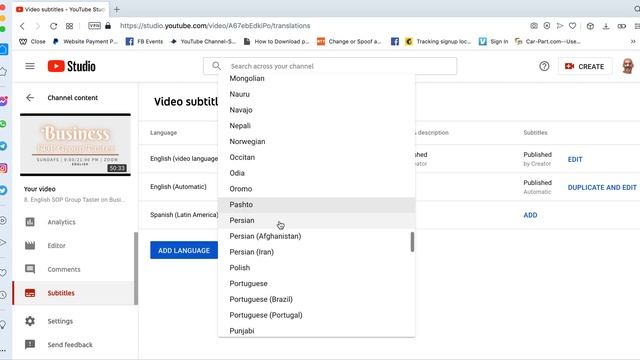Choose Punjabi language option

click(316, 330)
